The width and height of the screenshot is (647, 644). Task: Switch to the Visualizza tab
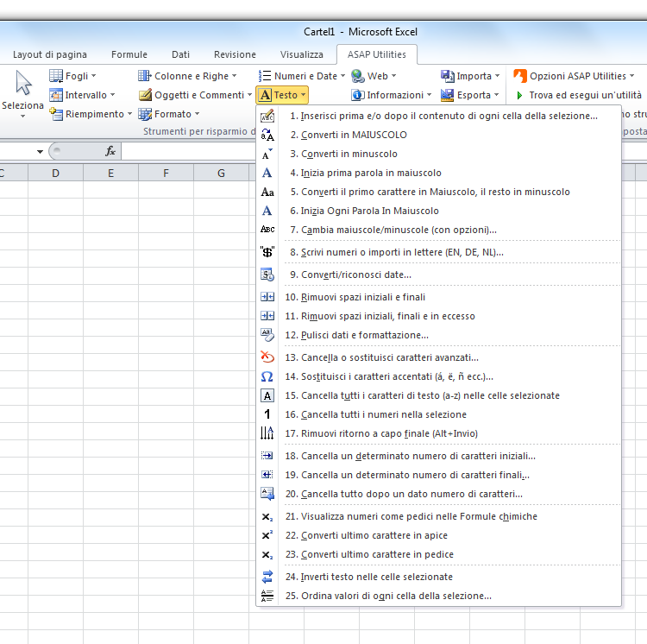pyautogui.click(x=302, y=54)
